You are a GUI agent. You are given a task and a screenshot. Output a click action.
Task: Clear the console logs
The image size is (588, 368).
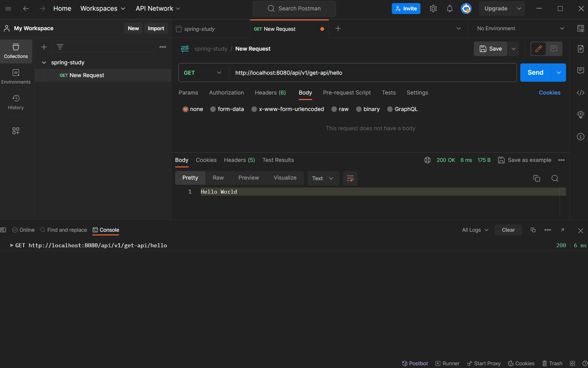coord(508,230)
